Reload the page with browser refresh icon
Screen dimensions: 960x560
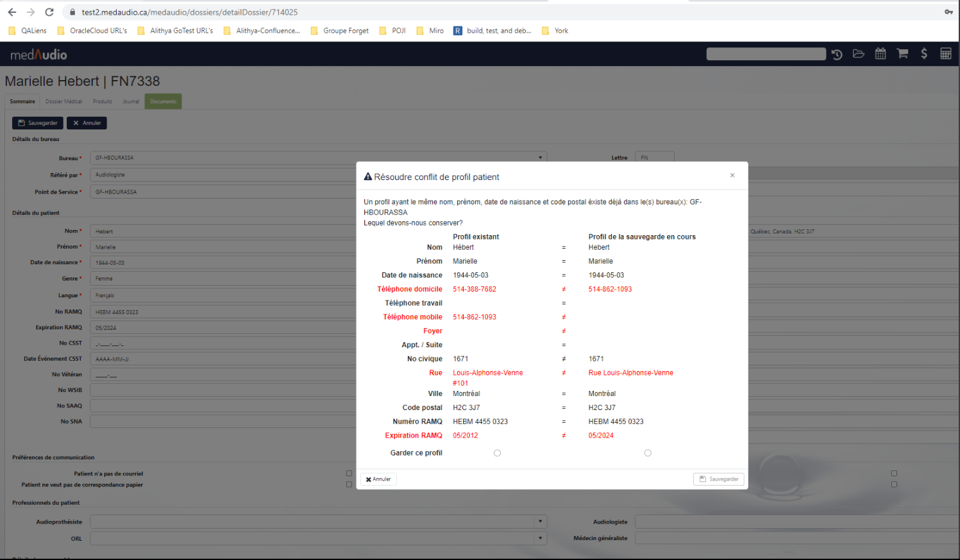[x=49, y=12]
